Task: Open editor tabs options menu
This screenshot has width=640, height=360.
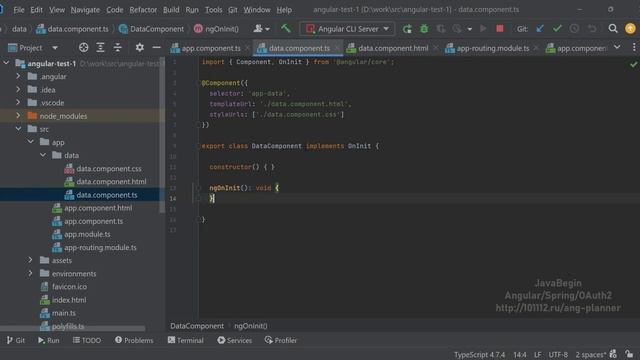Action: pyautogui.click(x=634, y=48)
